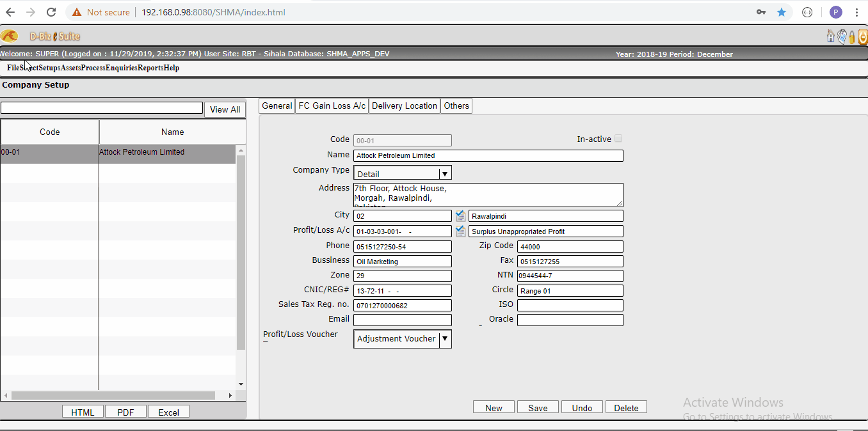Switch to FC Gain Loss A/c tab
The width and height of the screenshot is (868, 431).
pos(332,106)
